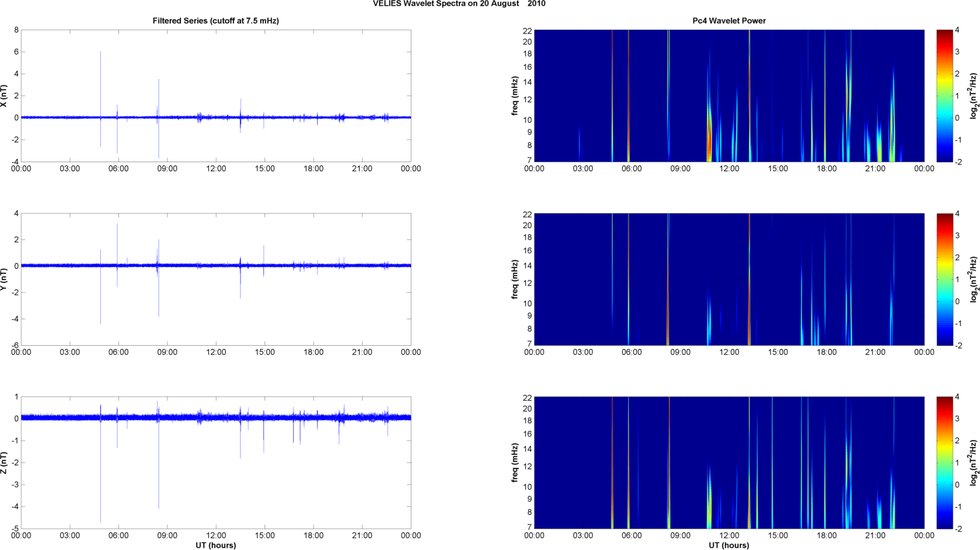Click the 'X (nT)' y-axis label
Image resolution: width=980 pixels, height=550 pixels.
click(4, 96)
